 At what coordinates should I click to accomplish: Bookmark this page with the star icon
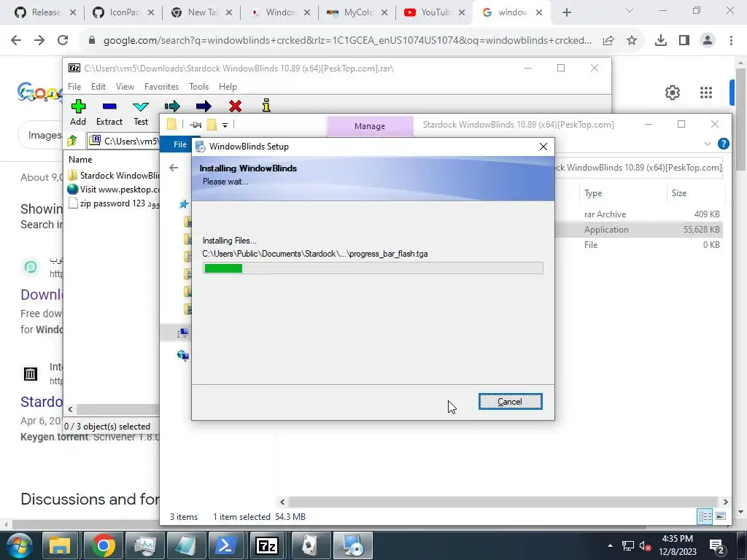pyautogui.click(x=632, y=41)
